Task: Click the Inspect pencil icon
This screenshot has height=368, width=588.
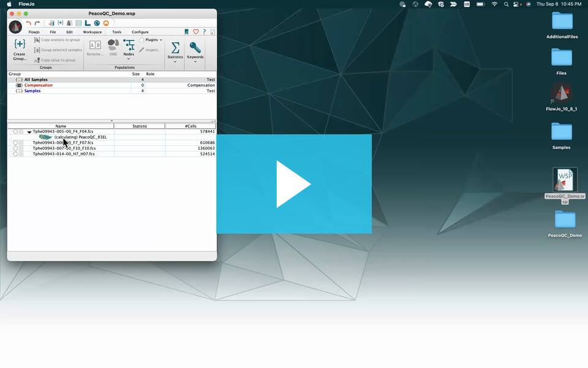Action: 141,50
